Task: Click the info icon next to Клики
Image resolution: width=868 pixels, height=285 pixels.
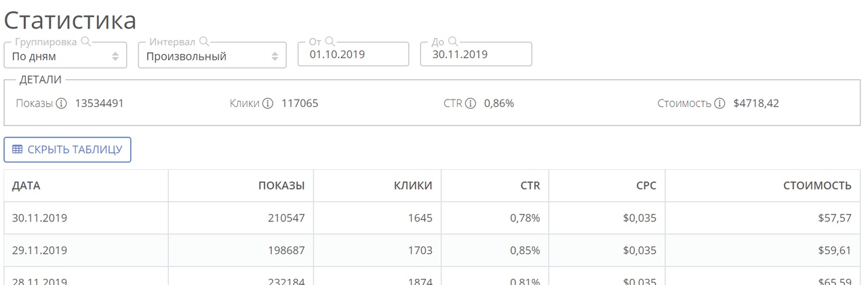Action: click(268, 104)
